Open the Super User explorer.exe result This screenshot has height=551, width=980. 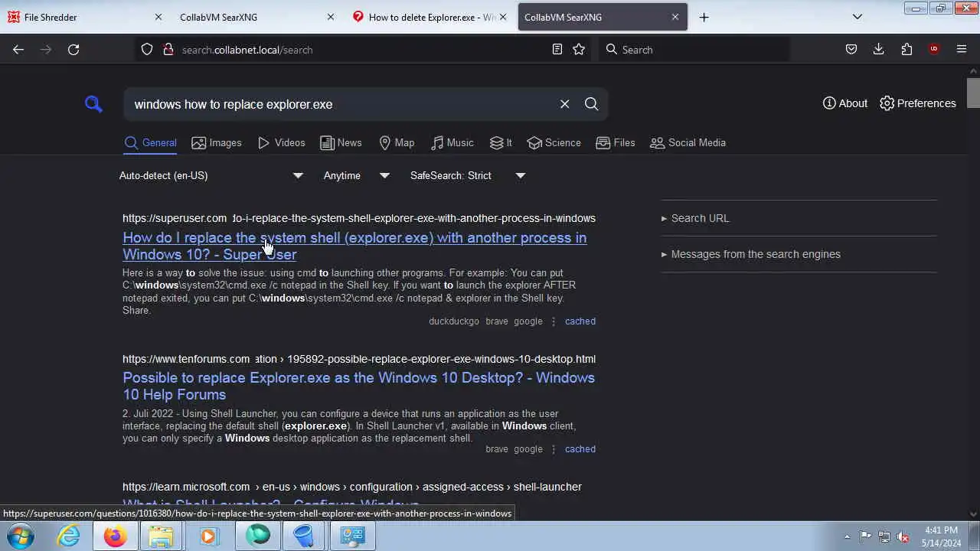point(354,246)
